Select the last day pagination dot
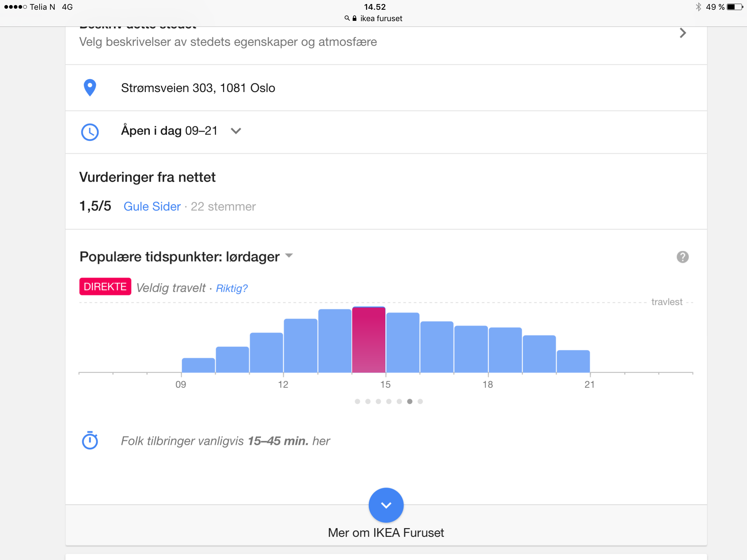Screen dimensions: 747x560 420,401
